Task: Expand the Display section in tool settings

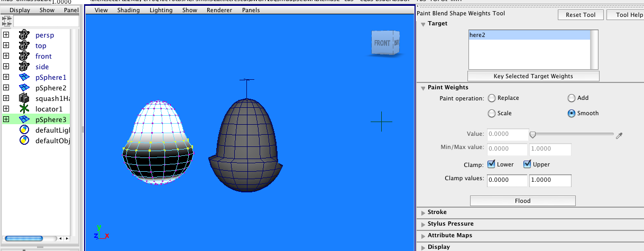Action: pyautogui.click(x=423, y=247)
